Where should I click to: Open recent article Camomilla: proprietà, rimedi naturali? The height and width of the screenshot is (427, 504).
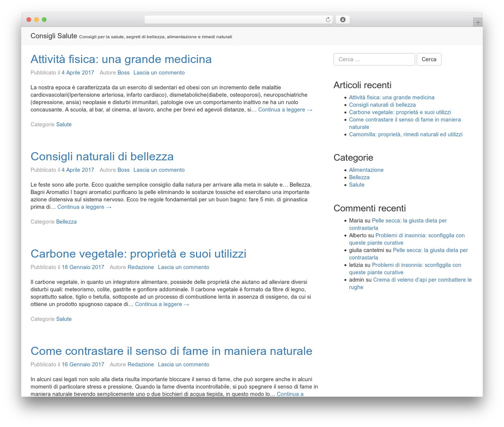406,134
